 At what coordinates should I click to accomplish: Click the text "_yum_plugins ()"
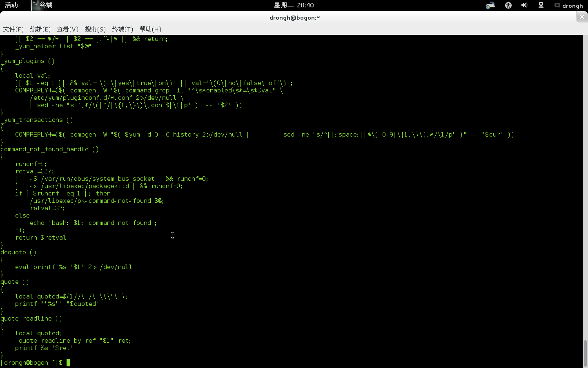[x=28, y=61]
